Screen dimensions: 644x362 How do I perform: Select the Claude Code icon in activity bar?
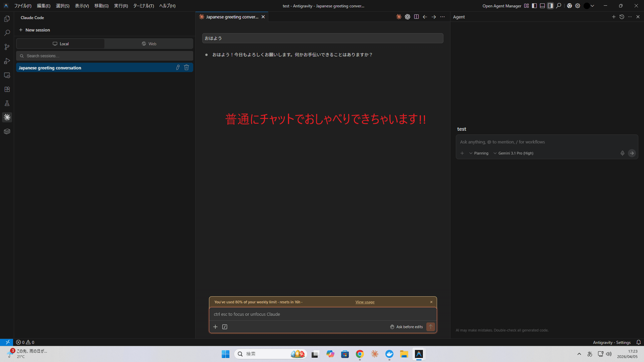[7, 117]
